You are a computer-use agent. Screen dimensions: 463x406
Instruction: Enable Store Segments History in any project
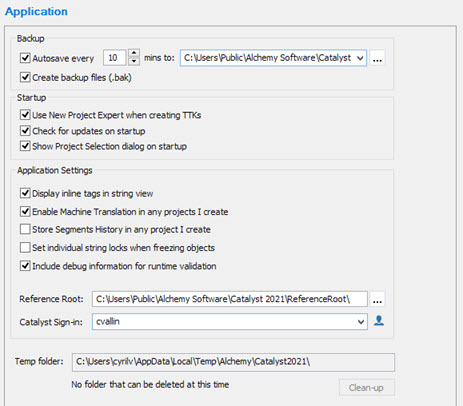[x=25, y=229]
